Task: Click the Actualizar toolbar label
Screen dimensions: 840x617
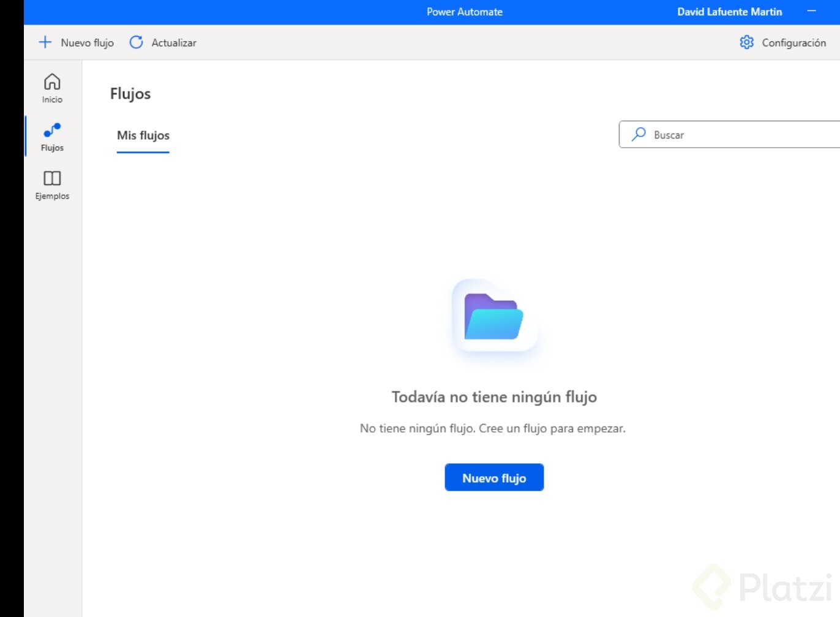Action: (x=174, y=43)
